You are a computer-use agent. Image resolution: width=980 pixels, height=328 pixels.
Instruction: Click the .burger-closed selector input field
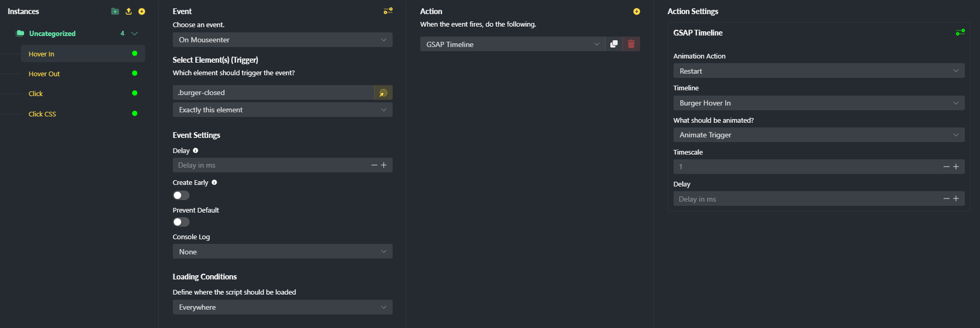click(x=274, y=92)
